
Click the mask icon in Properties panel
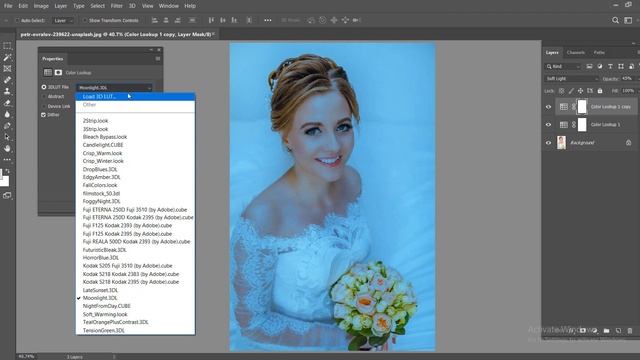click(x=58, y=72)
